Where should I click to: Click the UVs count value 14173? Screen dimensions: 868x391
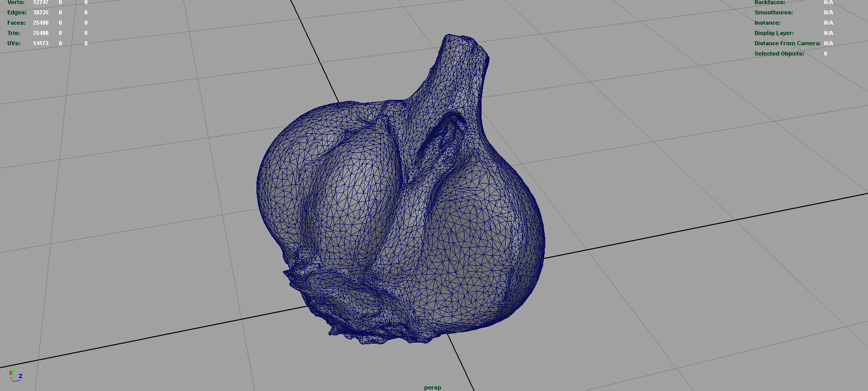41,43
